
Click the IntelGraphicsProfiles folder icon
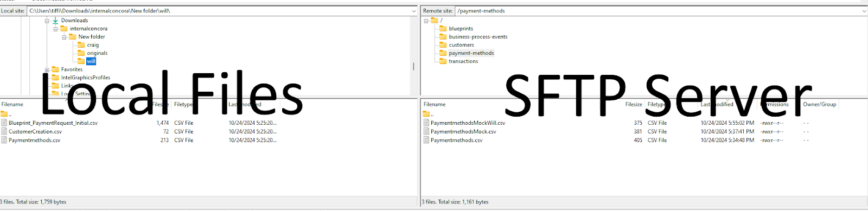(x=55, y=78)
